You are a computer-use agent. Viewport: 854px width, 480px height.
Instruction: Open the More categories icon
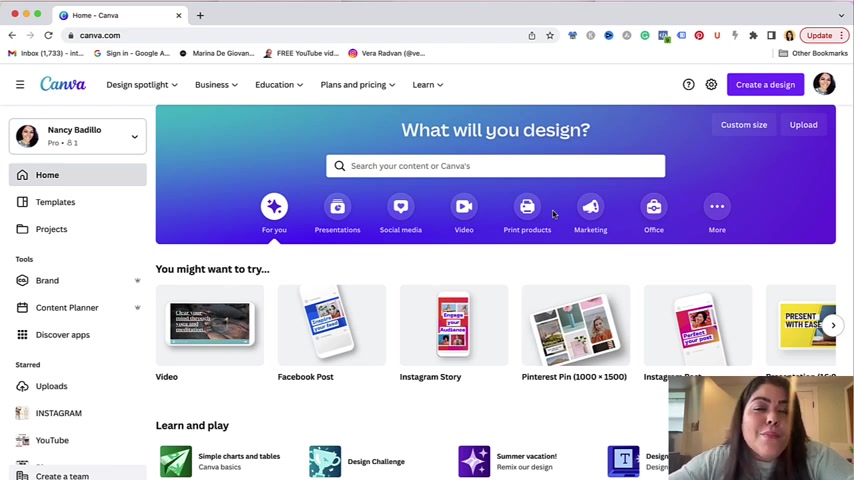(717, 206)
